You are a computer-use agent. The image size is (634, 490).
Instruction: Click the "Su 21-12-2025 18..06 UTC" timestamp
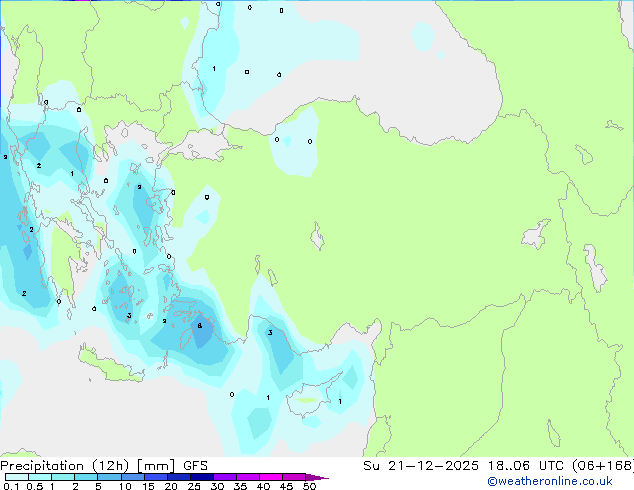(463, 466)
